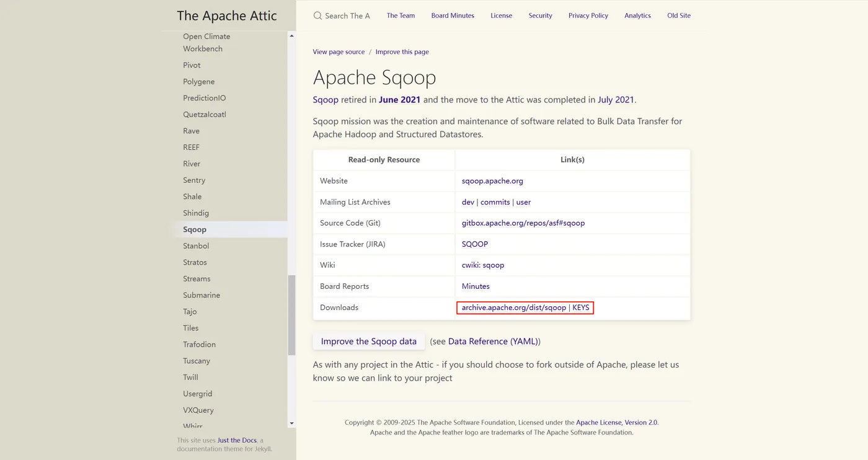This screenshot has width=868, height=460.
Task: Select Streams in the sidebar
Action: [x=197, y=279]
